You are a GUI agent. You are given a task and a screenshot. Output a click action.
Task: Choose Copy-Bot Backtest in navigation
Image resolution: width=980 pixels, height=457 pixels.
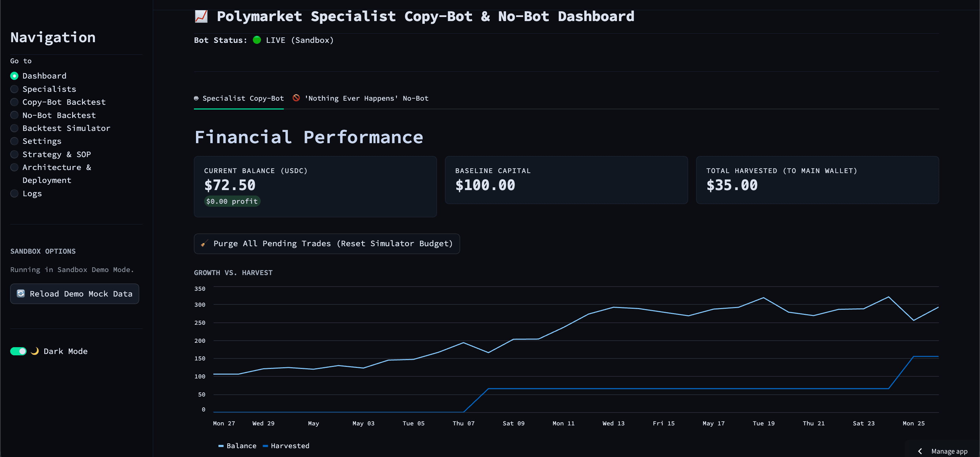pyautogui.click(x=58, y=102)
